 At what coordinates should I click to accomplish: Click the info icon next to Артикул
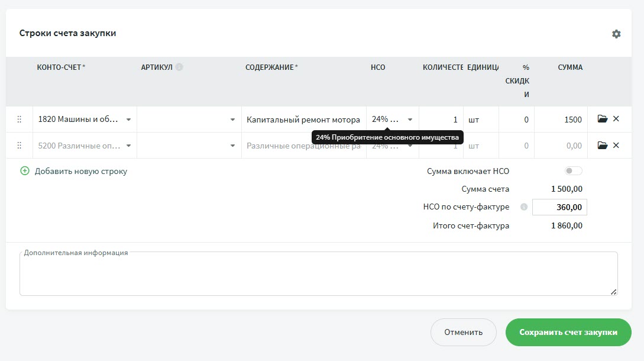point(179,67)
